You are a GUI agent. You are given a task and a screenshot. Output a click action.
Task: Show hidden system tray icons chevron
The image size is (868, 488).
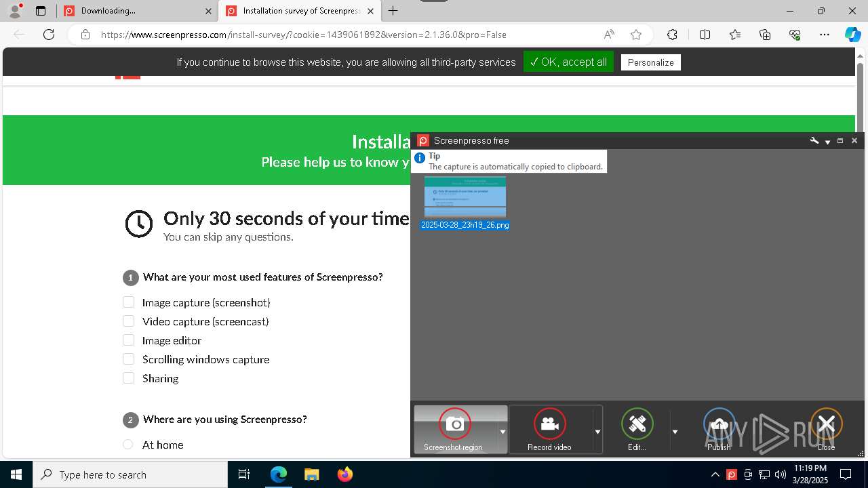click(x=715, y=474)
